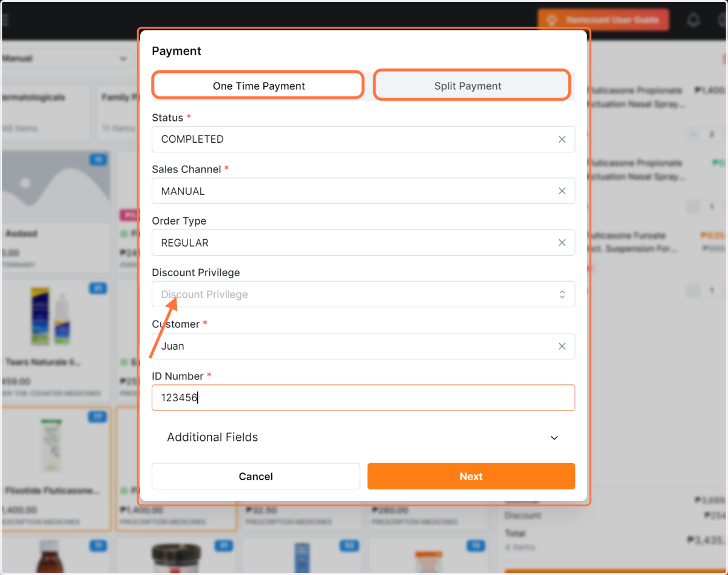
Task: Open the Sales Channel dropdown showing MANUAL
Action: tap(363, 191)
